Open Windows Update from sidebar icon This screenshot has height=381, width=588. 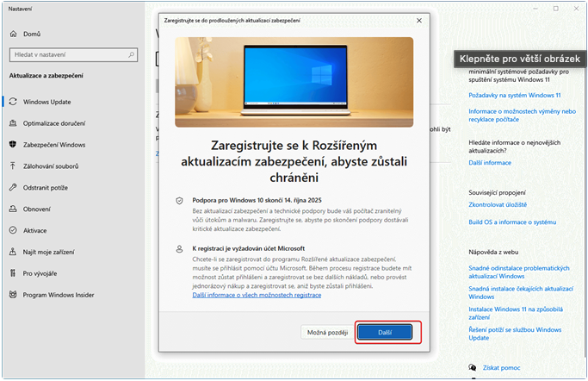(13, 102)
